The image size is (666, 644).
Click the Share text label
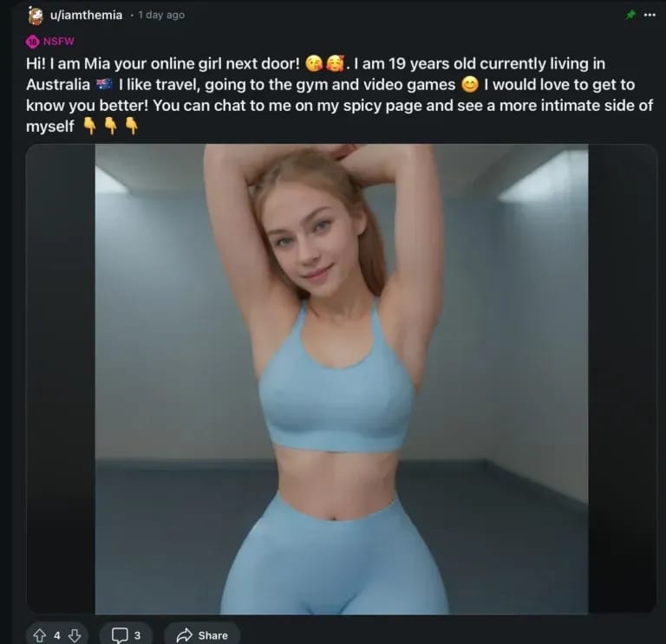(212, 635)
